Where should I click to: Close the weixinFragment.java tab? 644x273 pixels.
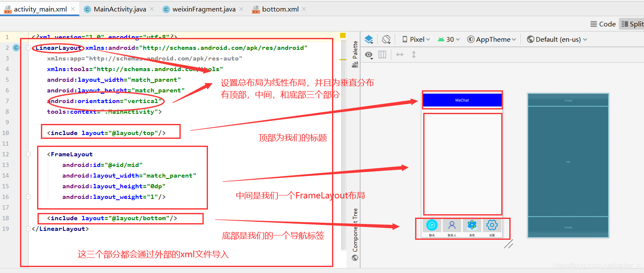click(x=242, y=9)
